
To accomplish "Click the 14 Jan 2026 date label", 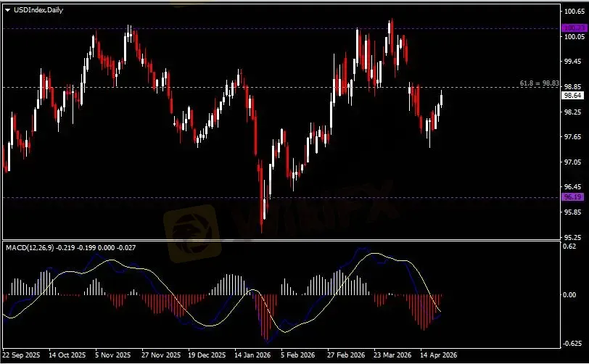I will pyautogui.click(x=252, y=355).
